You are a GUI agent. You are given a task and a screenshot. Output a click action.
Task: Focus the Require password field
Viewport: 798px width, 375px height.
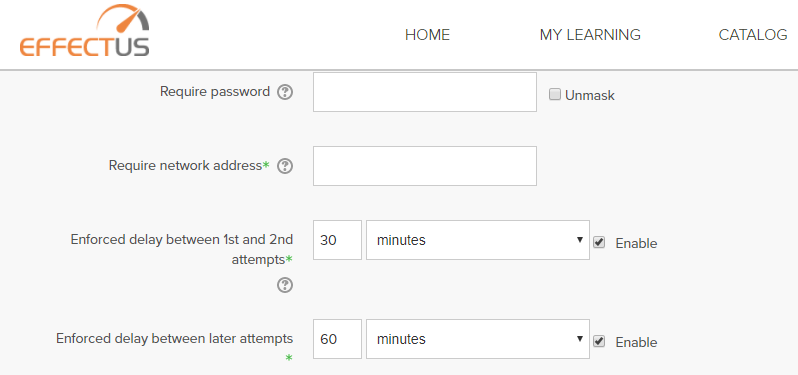[425, 92]
